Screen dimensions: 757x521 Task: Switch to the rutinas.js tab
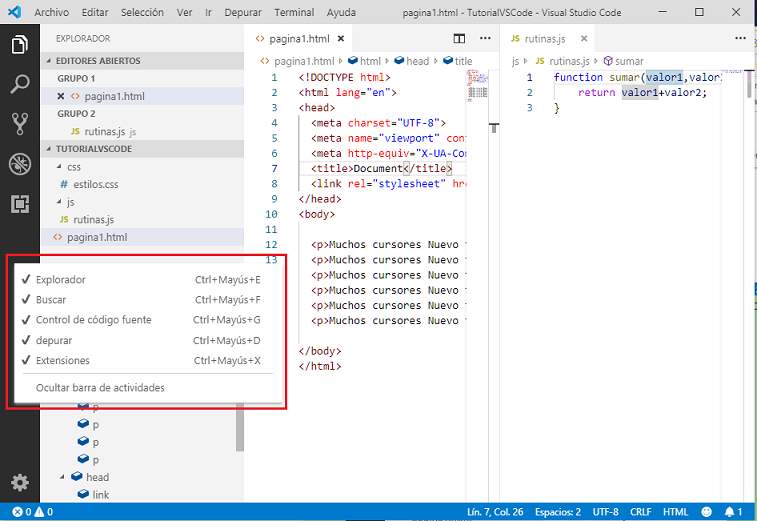pos(545,39)
